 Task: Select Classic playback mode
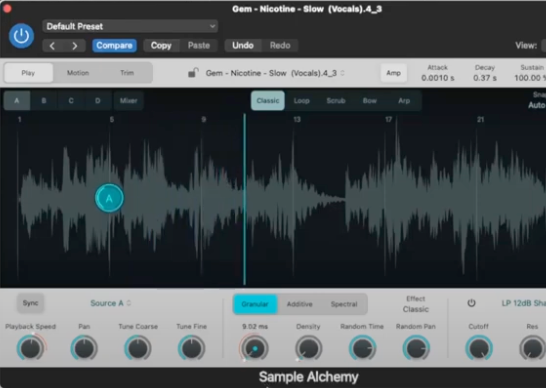[x=268, y=101]
